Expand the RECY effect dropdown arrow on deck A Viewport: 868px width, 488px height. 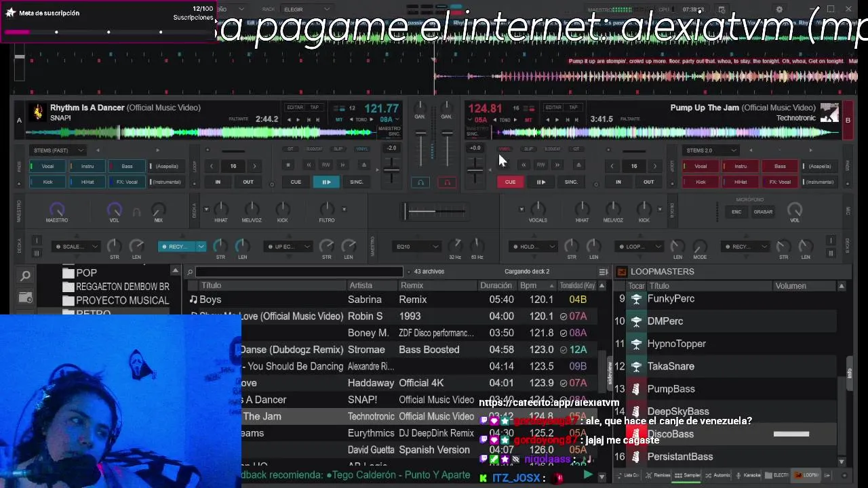[201, 247]
